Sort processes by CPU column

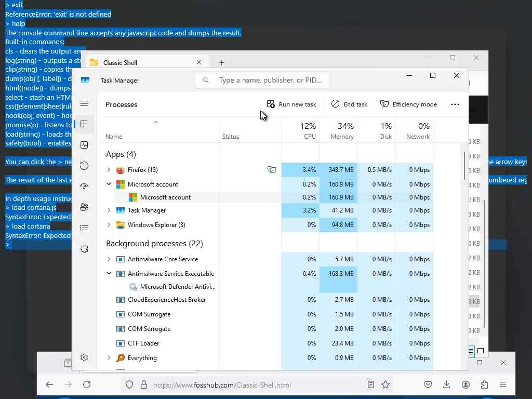[x=300, y=130]
